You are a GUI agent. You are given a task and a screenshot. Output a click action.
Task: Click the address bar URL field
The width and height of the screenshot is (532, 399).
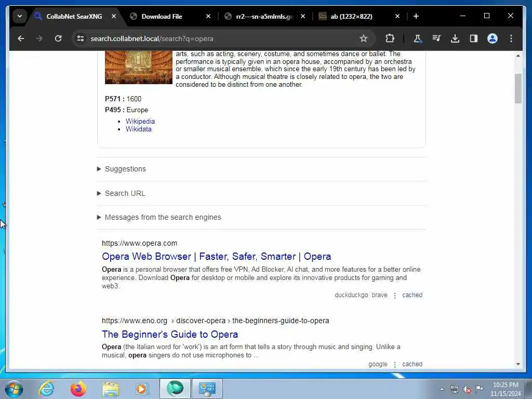(222, 38)
